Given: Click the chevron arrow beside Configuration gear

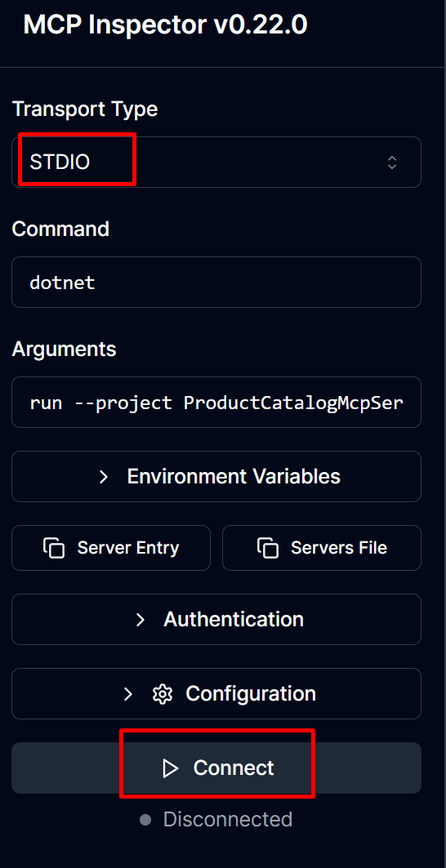Looking at the screenshot, I should point(128,693).
